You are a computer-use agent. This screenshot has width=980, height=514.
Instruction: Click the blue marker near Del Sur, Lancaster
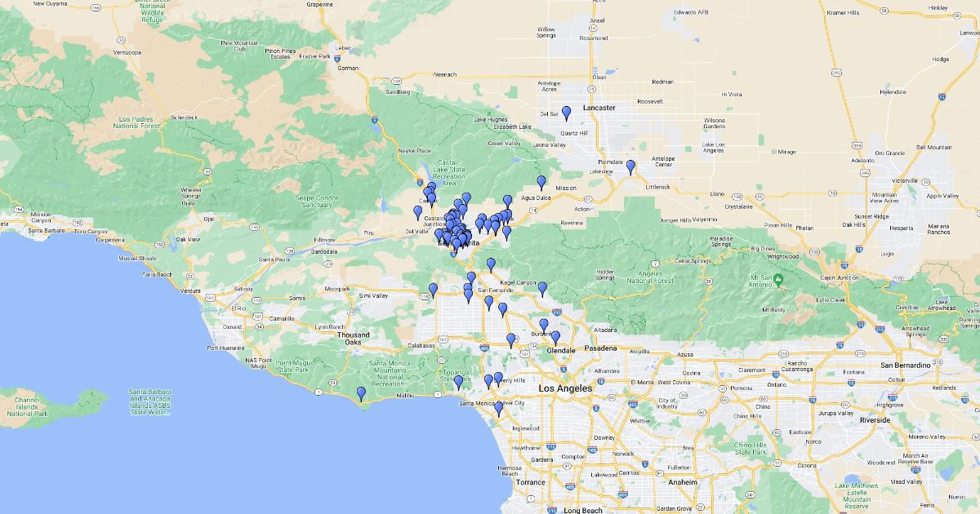click(566, 113)
